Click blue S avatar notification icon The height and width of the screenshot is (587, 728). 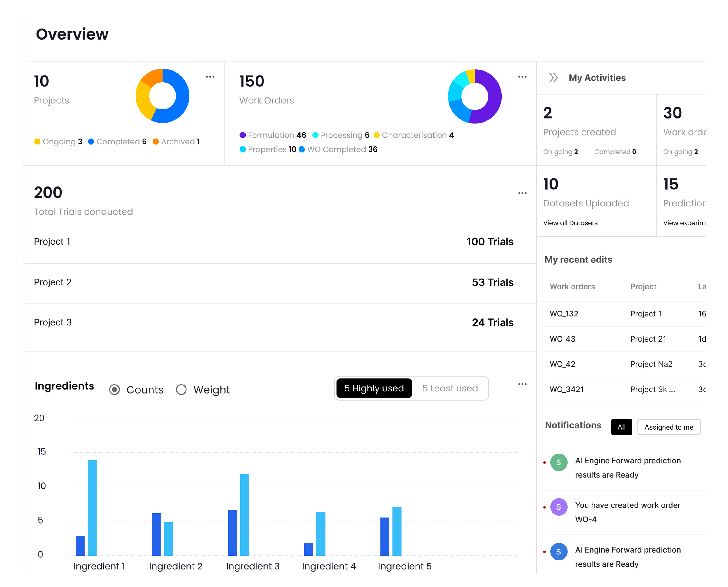pos(558,551)
